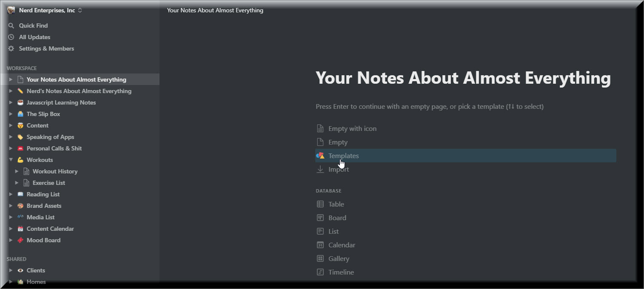Open Workouts page
Viewport: 644px width, 289px height.
click(40, 160)
